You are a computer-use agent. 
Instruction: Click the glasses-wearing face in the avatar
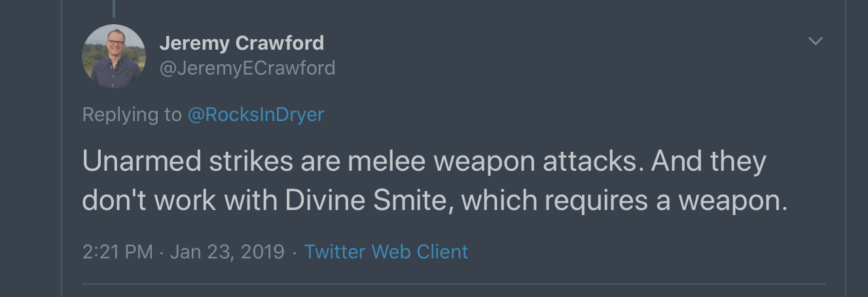(115, 46)
